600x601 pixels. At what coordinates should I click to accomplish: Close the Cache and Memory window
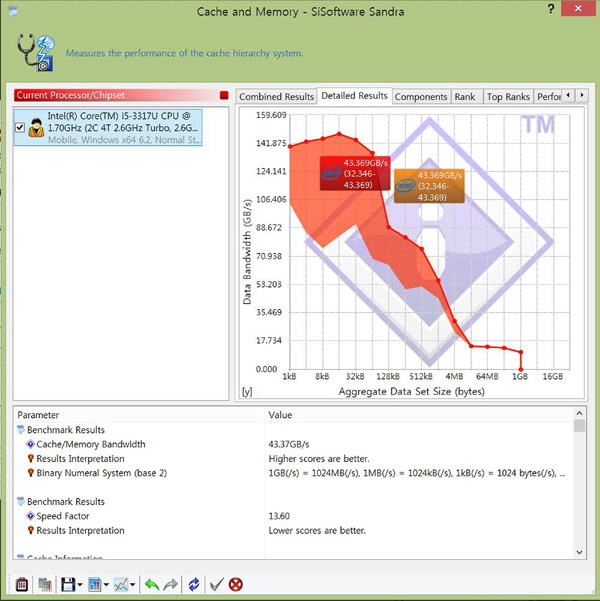click(x=578, y=8)
